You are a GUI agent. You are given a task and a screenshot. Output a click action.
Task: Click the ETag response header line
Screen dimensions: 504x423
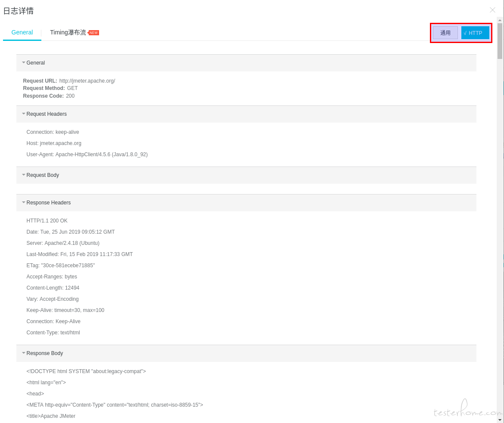(60, 266)
